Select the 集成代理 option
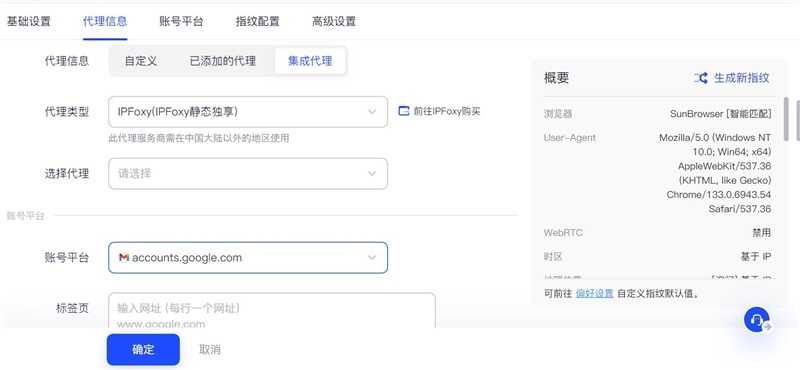The width and height of the screenshot is (800, 370). coord(310,61)
